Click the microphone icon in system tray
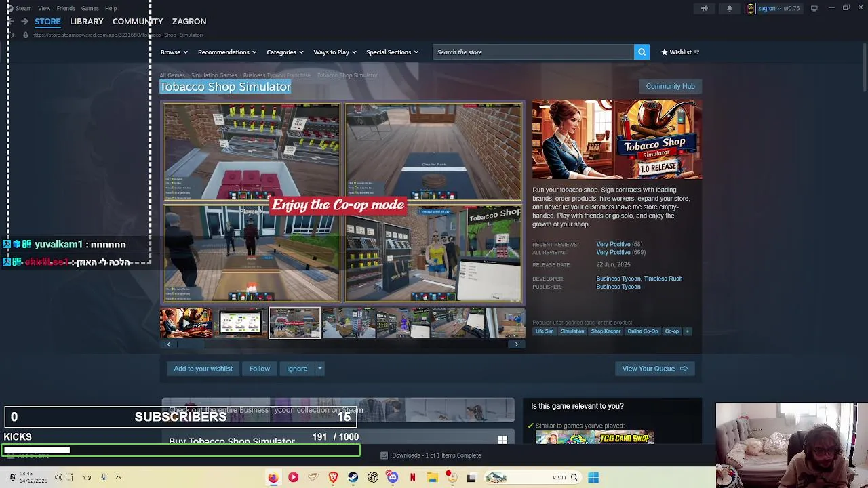This screenshot has height=488, width=868. click(104, 477)
